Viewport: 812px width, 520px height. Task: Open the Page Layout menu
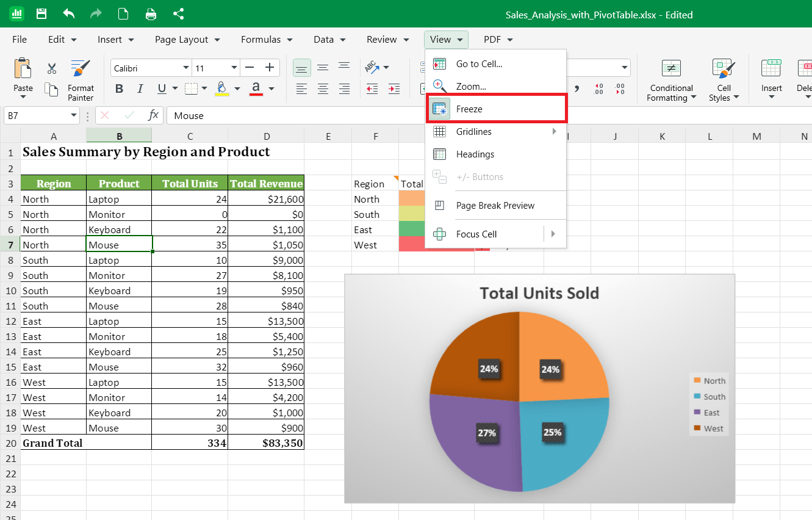tap(187, 40)
